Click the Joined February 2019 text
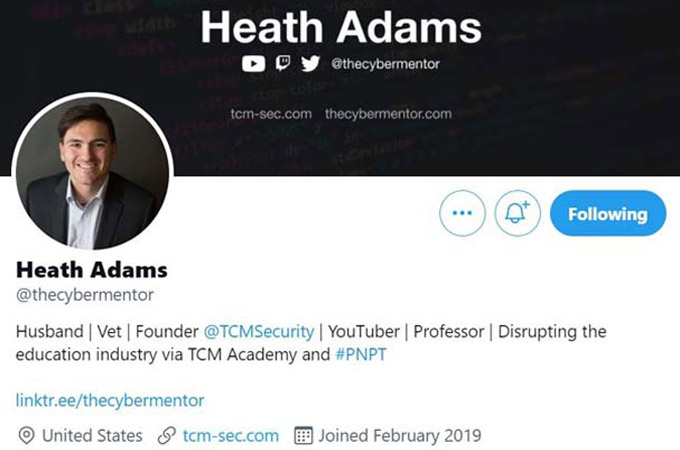Image resolution: width=680 pixels, height=450 pixels. point(400,436)
